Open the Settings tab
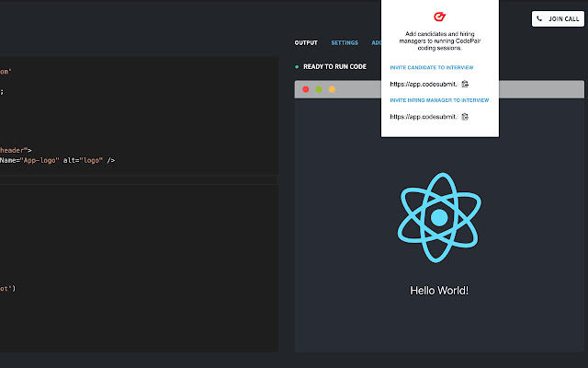Viewport: 588px width, 368px height. 345,43
